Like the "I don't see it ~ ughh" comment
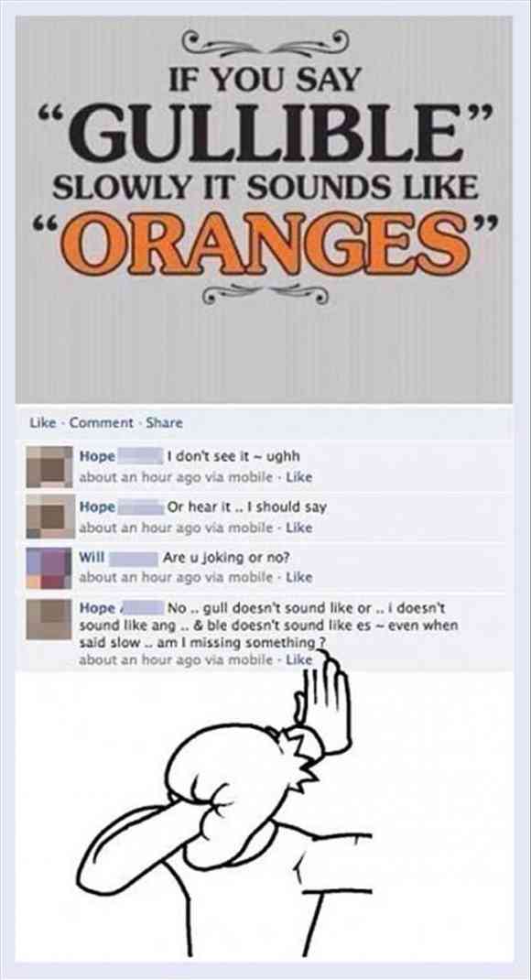Image resolution: width=531 pixels, height=980 pixels. [x=302, y=477]
